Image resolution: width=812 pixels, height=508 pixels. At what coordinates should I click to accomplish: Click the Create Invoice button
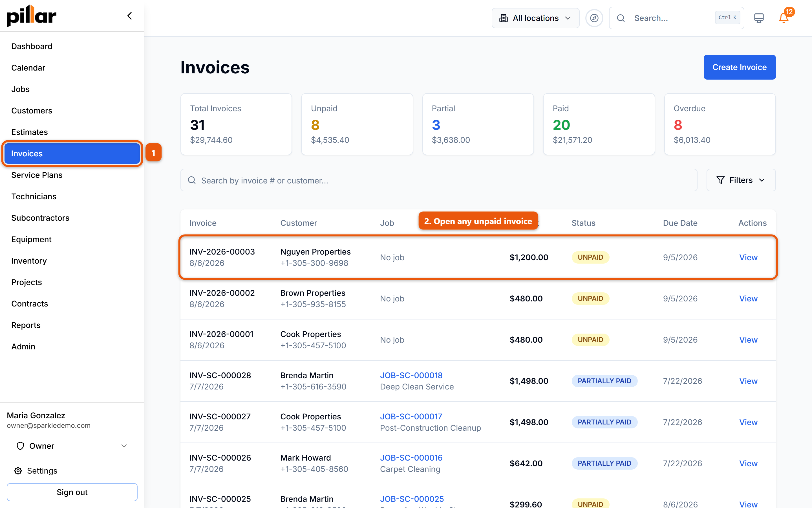739,67
